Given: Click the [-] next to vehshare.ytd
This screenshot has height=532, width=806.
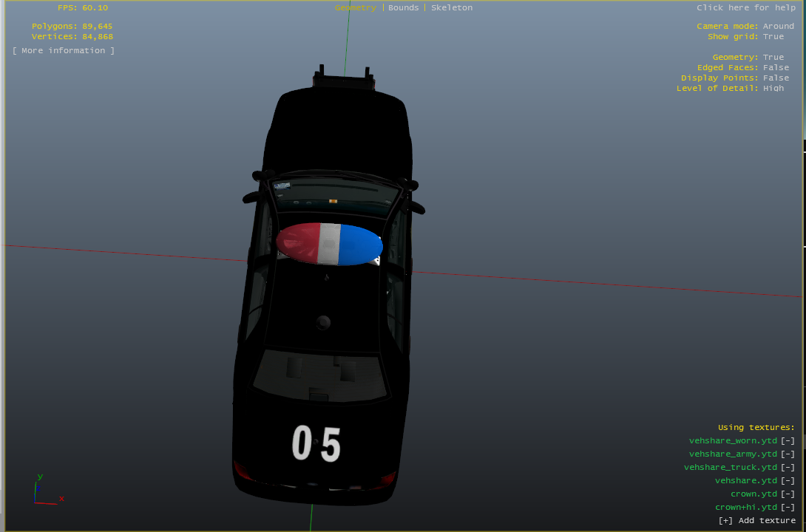Looking at the screenshot, I should pyautogui.click(x=788, y=481).
